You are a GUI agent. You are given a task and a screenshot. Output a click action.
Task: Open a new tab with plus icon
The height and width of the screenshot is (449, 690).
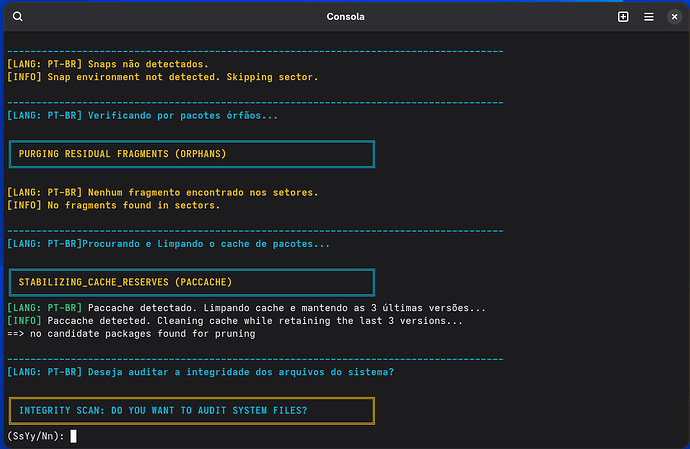[623, 17]
